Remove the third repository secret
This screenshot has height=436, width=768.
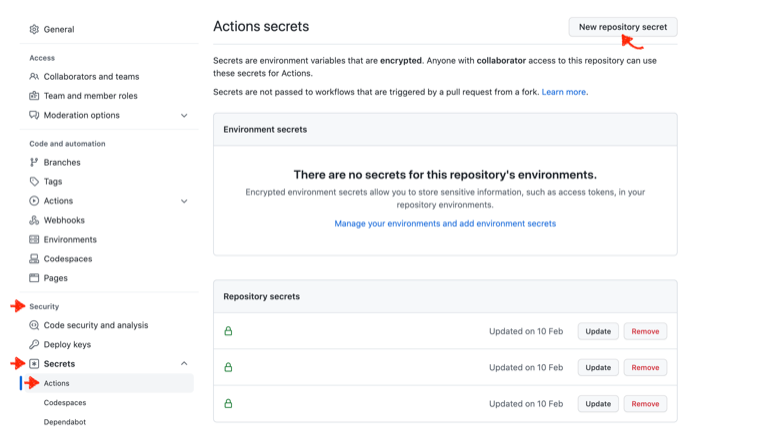[645, 404]
